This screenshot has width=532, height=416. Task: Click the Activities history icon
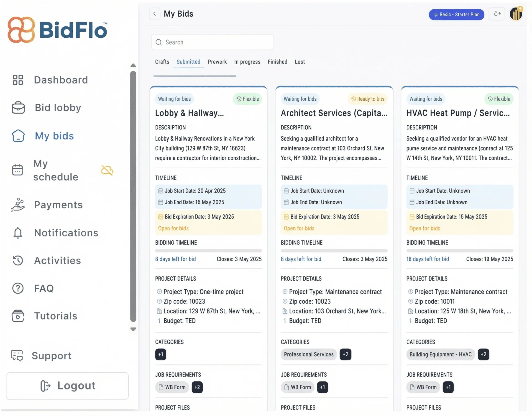[x=18, y=260]
